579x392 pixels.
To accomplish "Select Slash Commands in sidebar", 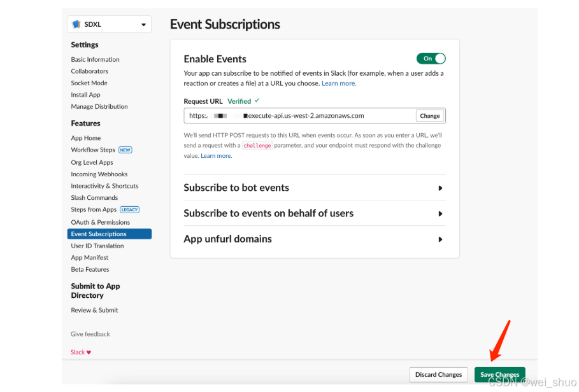I will coord(94,198).
